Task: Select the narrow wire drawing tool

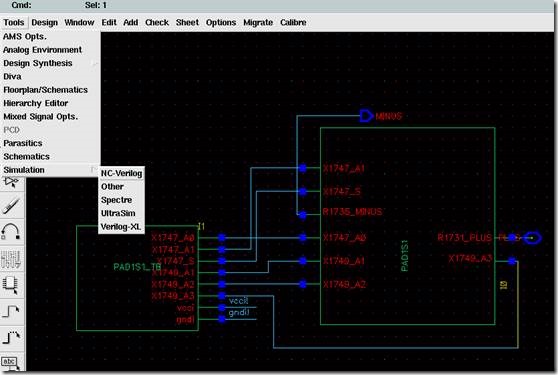Action: (11, 311)
